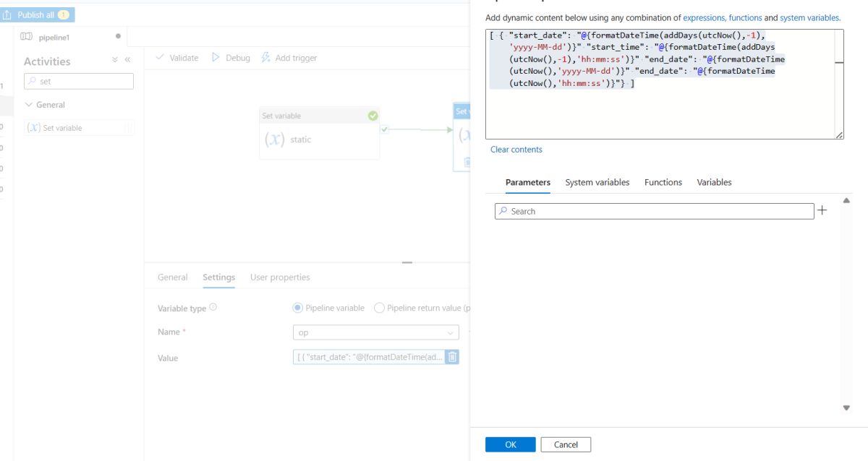Select the 'static' Set variable activity node
868x461 pixels.
(x=319, y=133)
